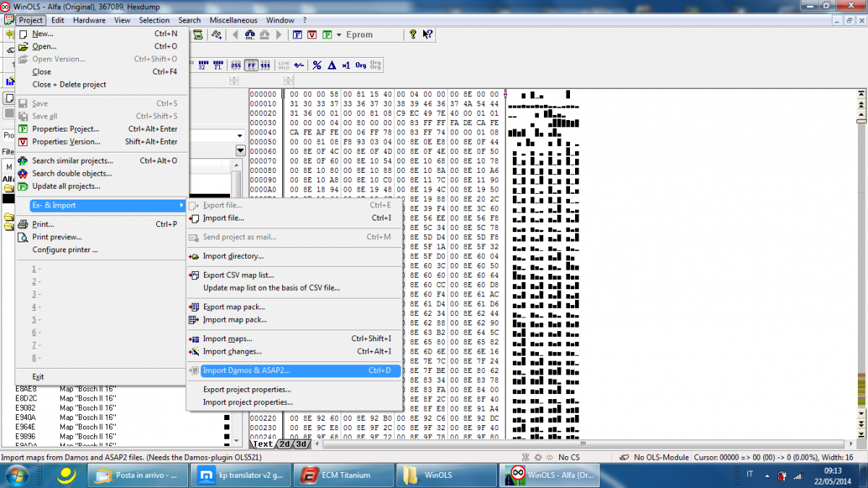The height and width of the screenshot is (488, 868).
Task: Show hidden system tray icons arrow
Action: pyautogui.click(x=767, y=474)
